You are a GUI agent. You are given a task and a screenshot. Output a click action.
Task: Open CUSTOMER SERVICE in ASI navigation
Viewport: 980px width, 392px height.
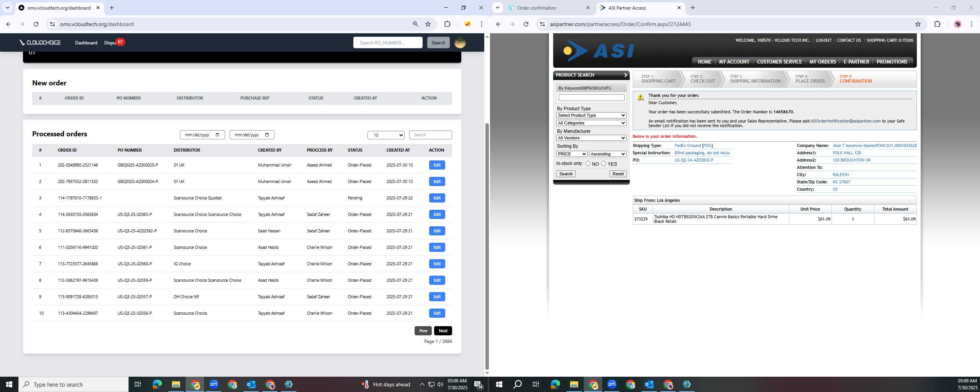click(779, 62)
